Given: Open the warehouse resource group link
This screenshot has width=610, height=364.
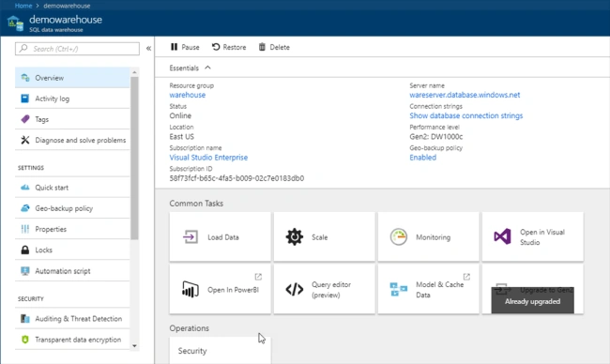Looking at the screenshot, I should (x=188, y=95).
